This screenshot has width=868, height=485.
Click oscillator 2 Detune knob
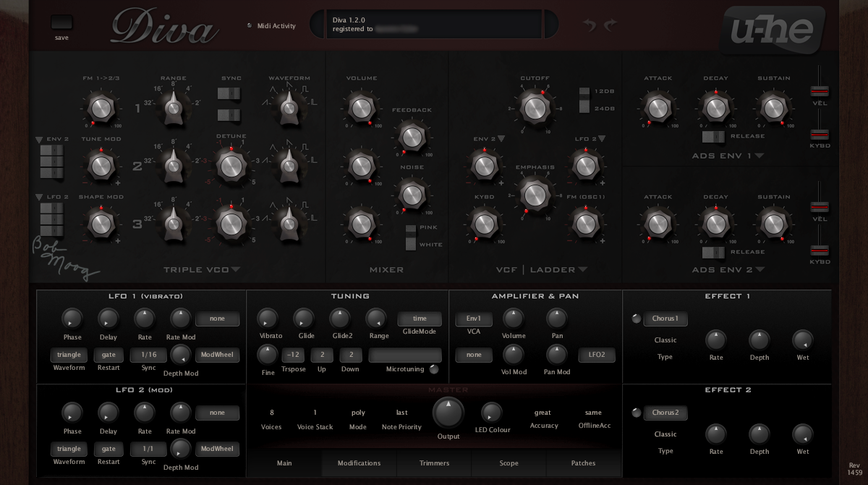(x=230, y=166)
